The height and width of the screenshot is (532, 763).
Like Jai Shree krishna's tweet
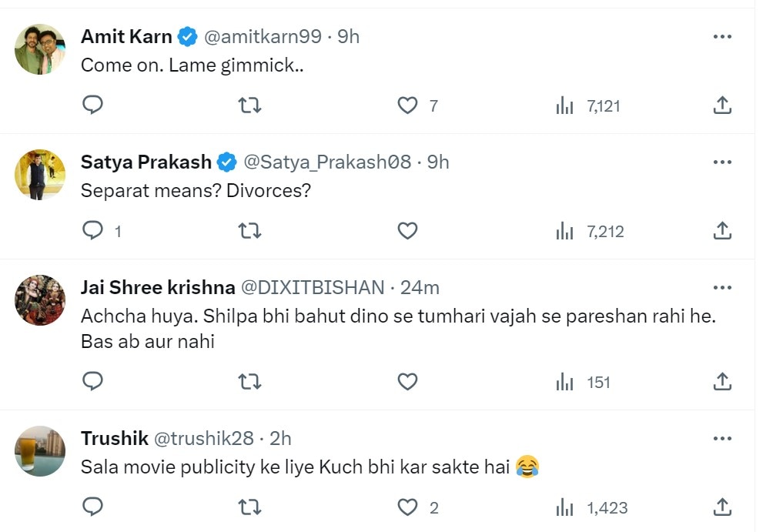pos(408,382)
